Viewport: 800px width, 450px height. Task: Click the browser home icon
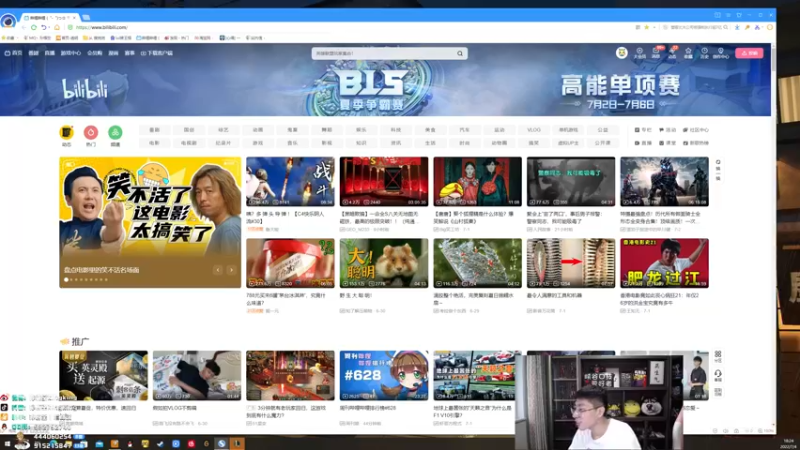pos(57,27)
